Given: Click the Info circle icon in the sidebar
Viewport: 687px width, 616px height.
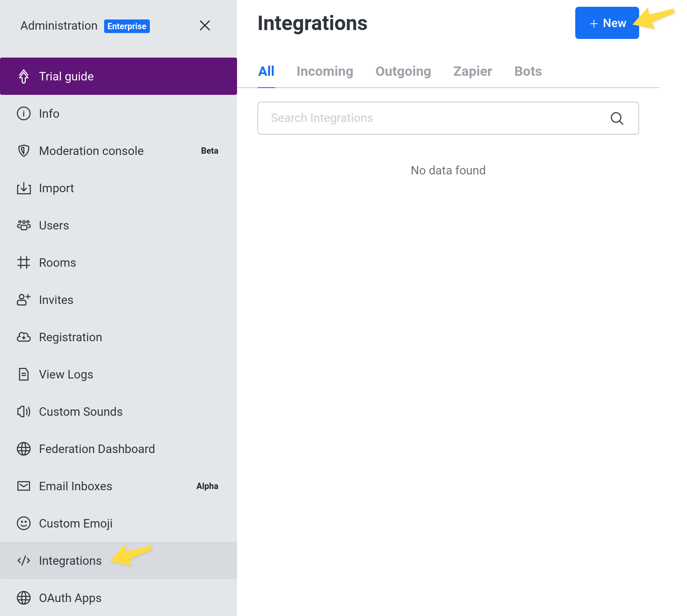Looking at the screenshot, I should [24, 113].
